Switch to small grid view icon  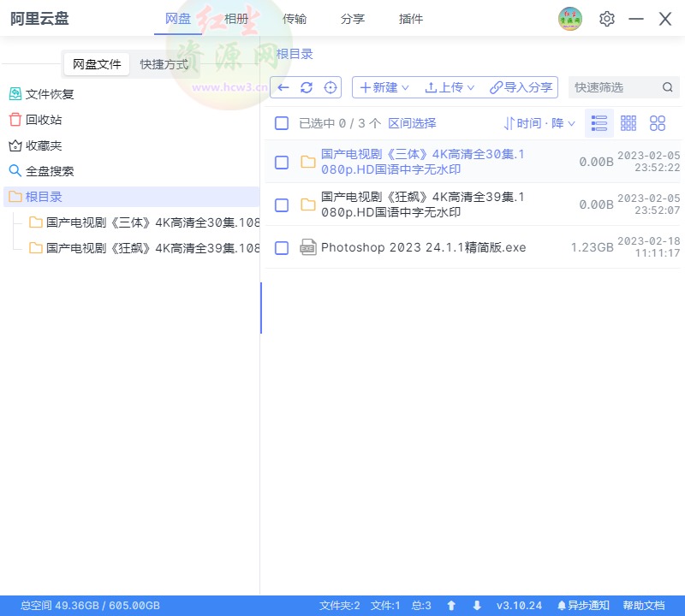(628, 123)
